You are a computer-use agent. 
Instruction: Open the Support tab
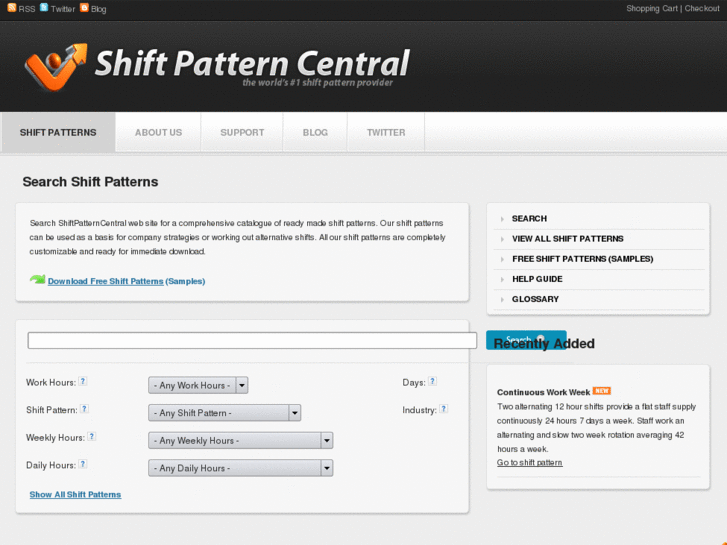pos(242,132)
